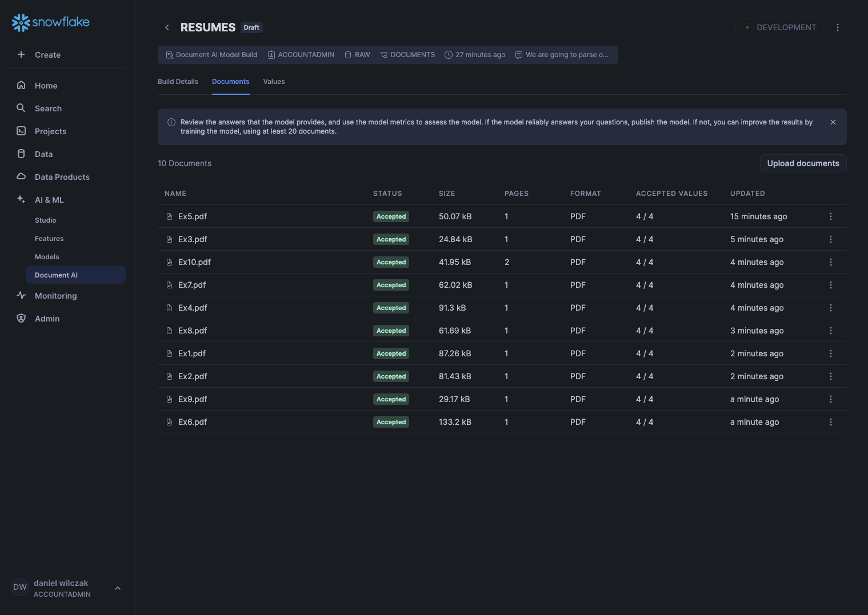Open row actions for Ex1.pdf
This screenshot has width=868, height=615.
[831, 353]
